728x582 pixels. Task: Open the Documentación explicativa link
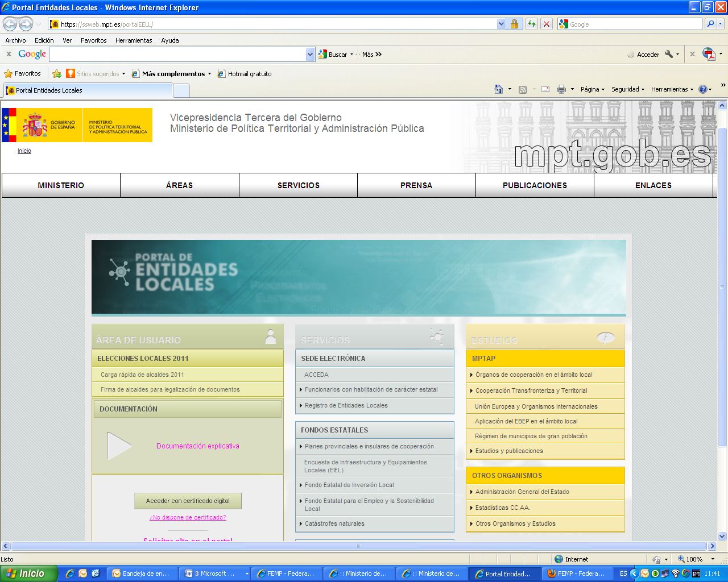[x=197, y=446]
